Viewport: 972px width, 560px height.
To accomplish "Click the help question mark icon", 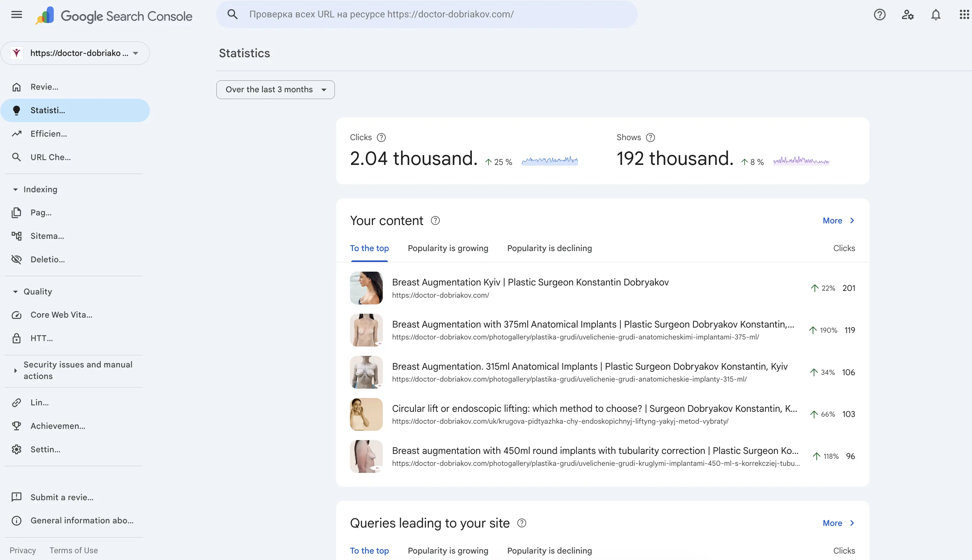I will point(880,14).
